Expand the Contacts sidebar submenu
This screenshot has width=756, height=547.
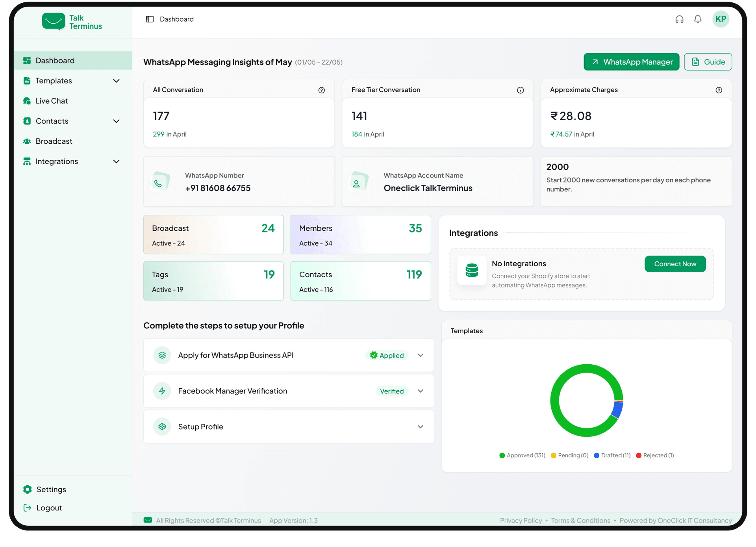(116, 121)
